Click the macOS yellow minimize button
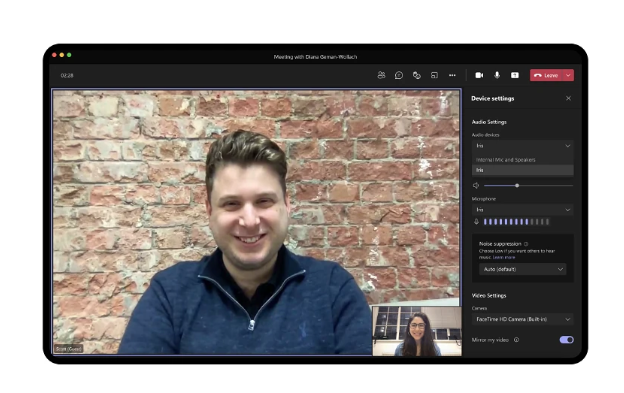 point(62,55)
